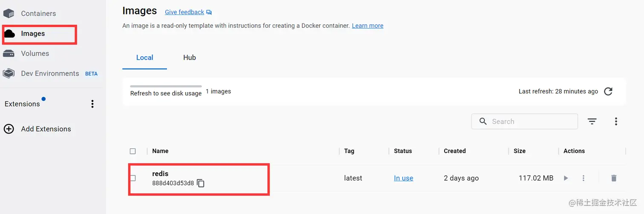Select the Local images tab
Screen dimensions: 644x214
click(x=144, y=58)
